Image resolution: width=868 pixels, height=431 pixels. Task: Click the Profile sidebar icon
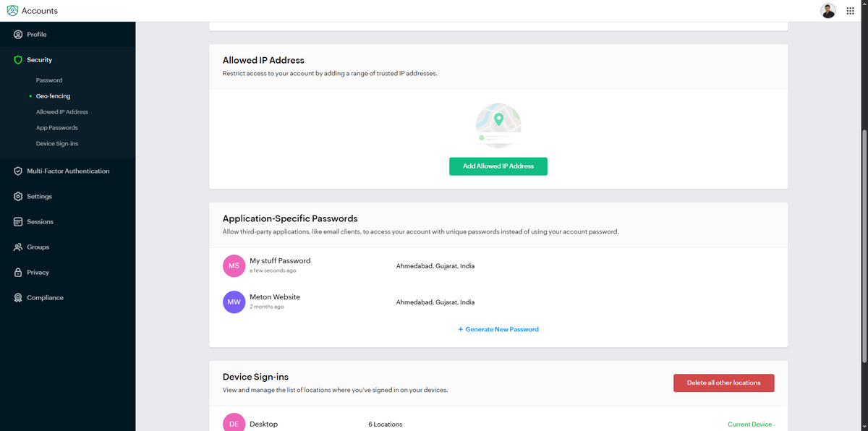click(18, 35)
